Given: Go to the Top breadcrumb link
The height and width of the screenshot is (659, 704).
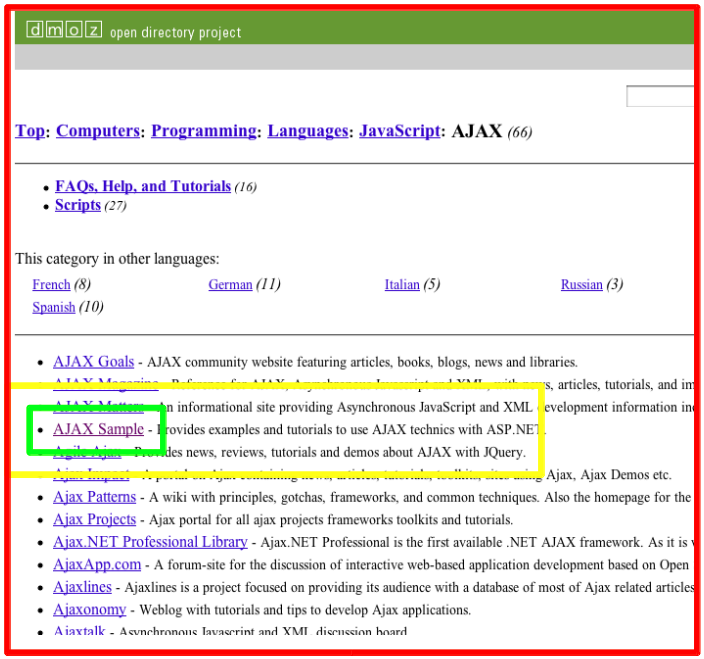Looking at the screenshot, I should pyautogui.click(x=30, y=131).
